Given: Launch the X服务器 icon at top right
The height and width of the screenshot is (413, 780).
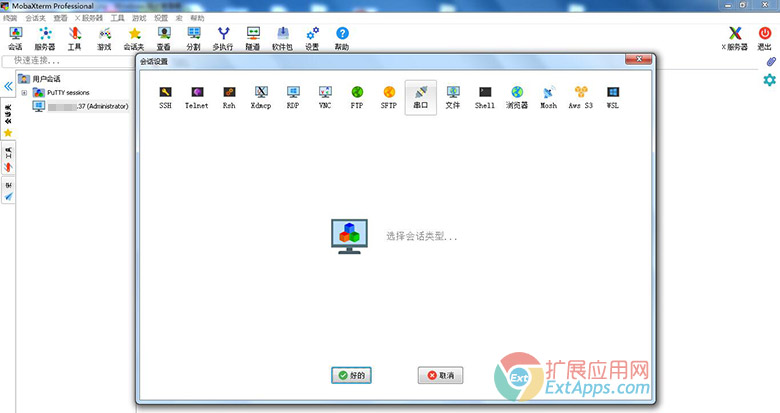Looking at the screenshot, I should click(x=735, y=39).
